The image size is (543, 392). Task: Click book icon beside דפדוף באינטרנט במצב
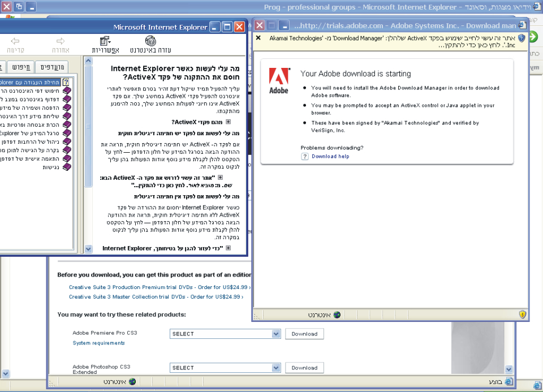pos(67,100)
